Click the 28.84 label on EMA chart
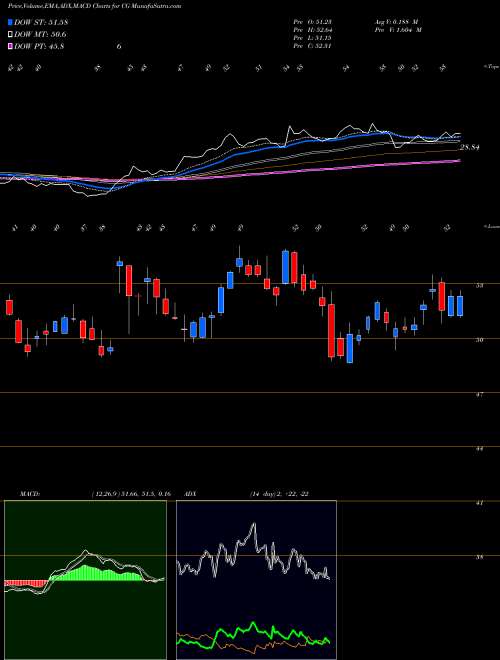Viewport: 500px width, 660px height. (470, 148)
